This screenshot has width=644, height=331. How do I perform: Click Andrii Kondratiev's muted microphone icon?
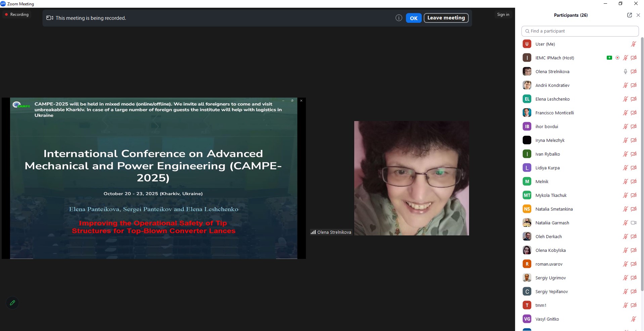(x=625, y=86)
